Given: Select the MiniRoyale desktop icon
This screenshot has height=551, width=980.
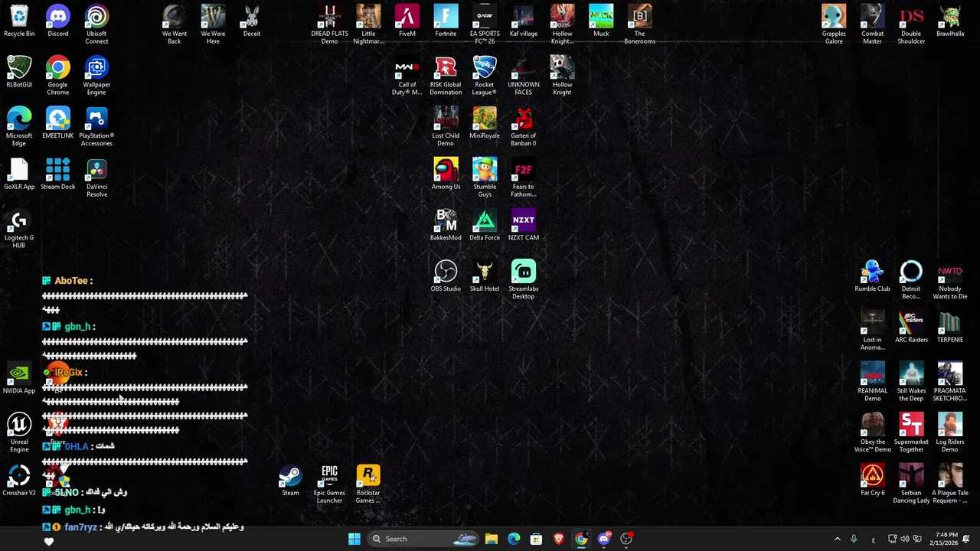Looking at the screenshot, I should click(485, 122).
